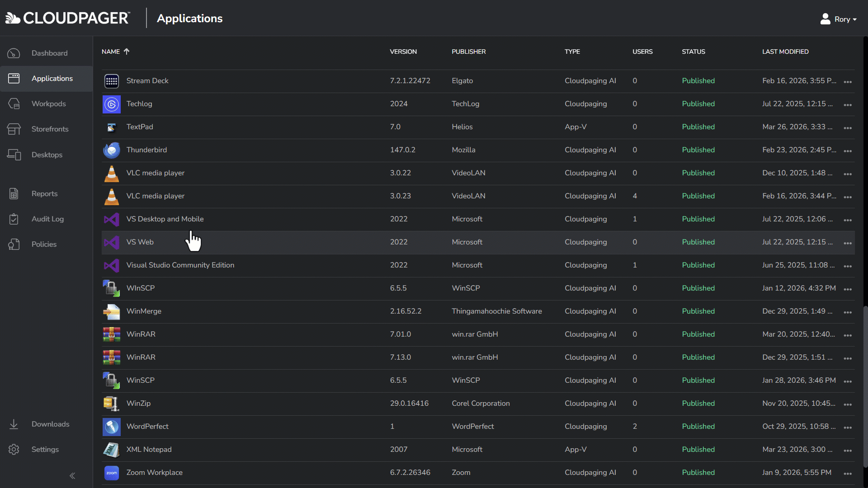Open actions menu for Stream Deck row
This screenshot has height=488, width=868.
click(x=848, y=82)
